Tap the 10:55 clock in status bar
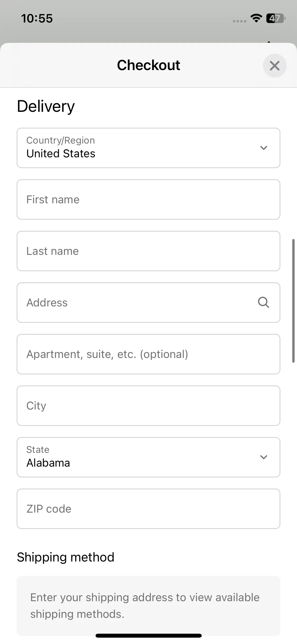297x644 pixels. (37, 19)
